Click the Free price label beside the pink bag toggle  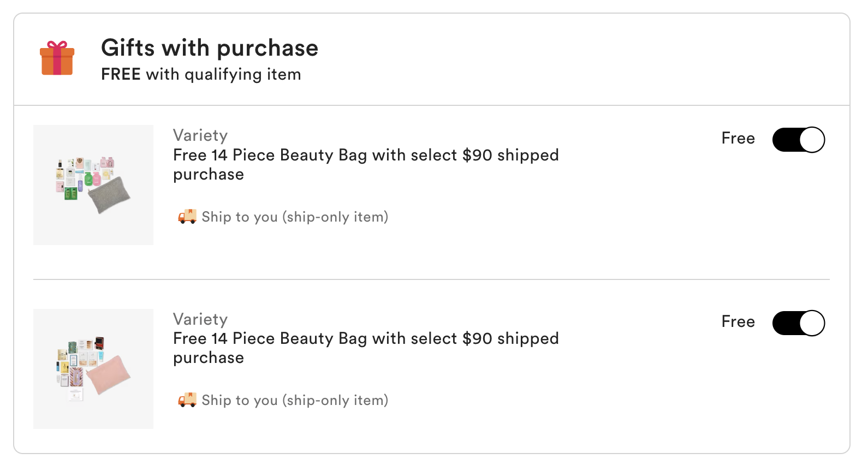point(738,321)
